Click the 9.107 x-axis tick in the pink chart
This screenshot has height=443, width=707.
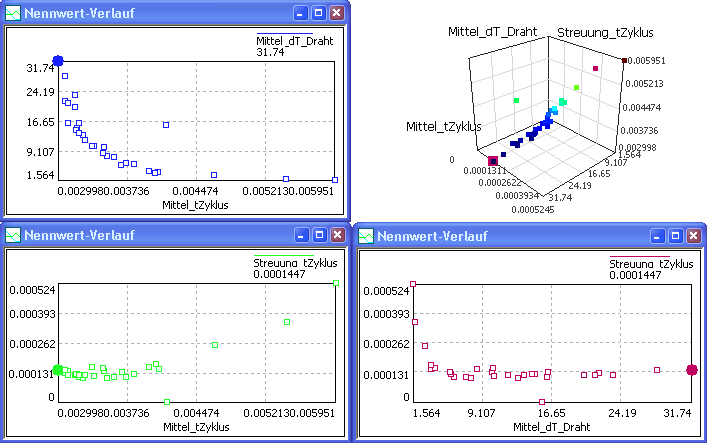tap(481, 413)
